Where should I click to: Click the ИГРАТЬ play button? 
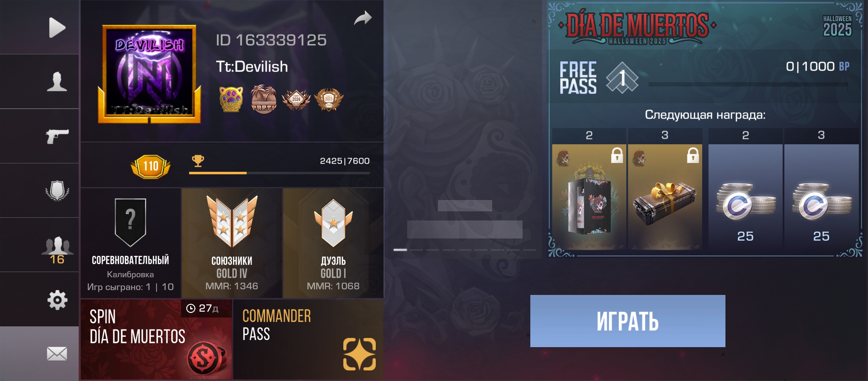tap(628, 321)
